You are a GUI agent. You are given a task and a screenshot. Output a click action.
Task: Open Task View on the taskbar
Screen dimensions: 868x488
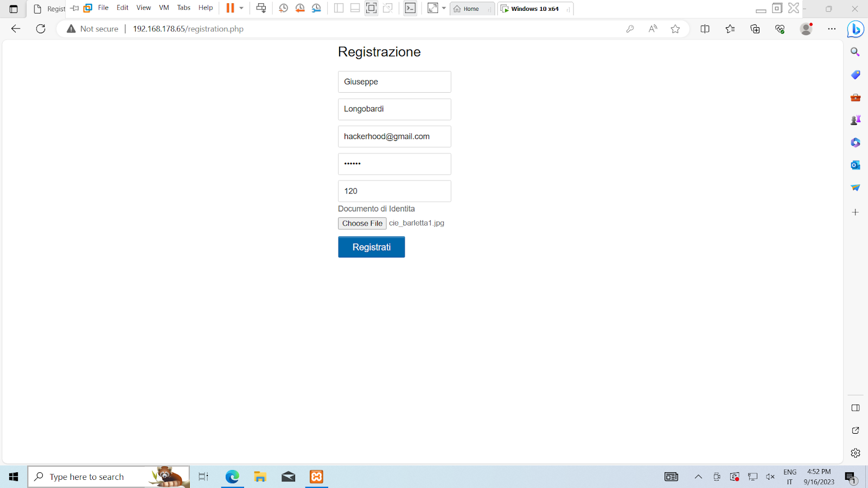point(203,477)
